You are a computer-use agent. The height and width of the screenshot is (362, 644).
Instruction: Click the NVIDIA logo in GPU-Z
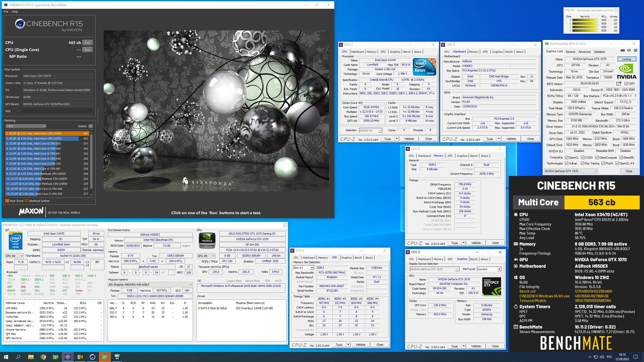(626, 72)
